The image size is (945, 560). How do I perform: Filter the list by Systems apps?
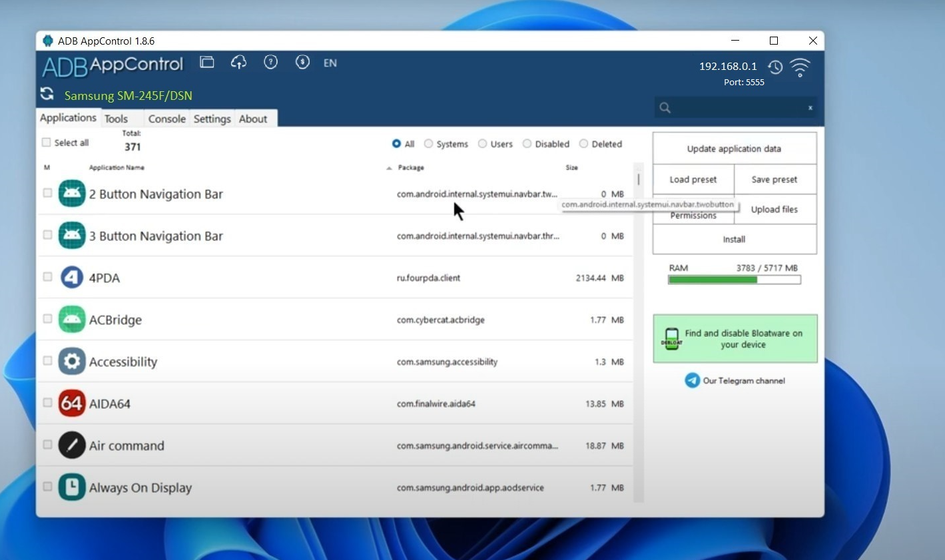(x=429, y=144)
